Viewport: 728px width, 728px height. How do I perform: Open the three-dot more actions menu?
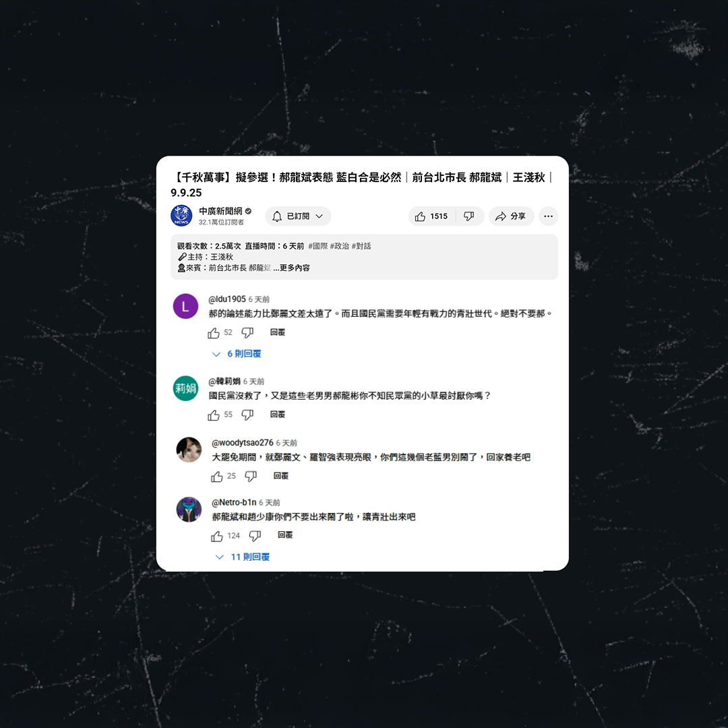click(548, 216)
